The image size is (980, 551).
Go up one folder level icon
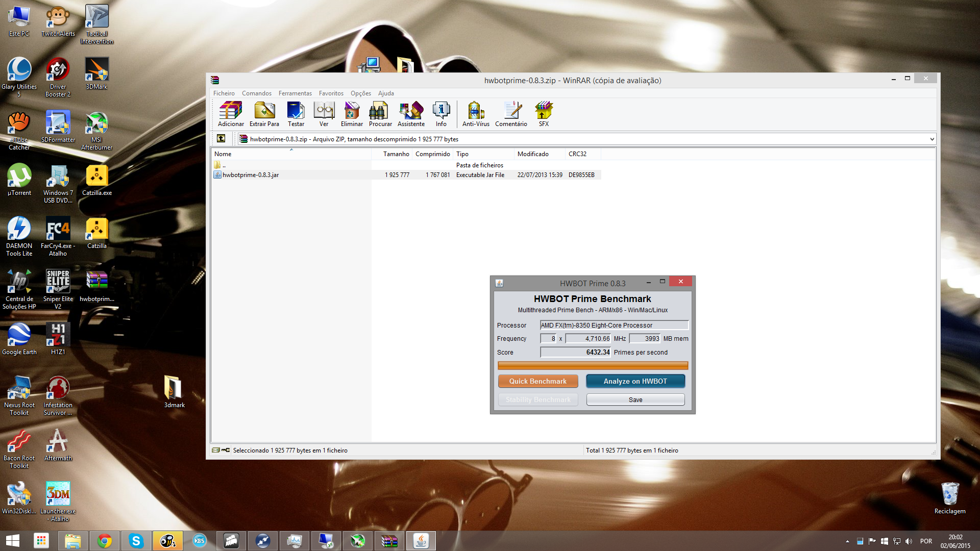(x=221, y=138)
